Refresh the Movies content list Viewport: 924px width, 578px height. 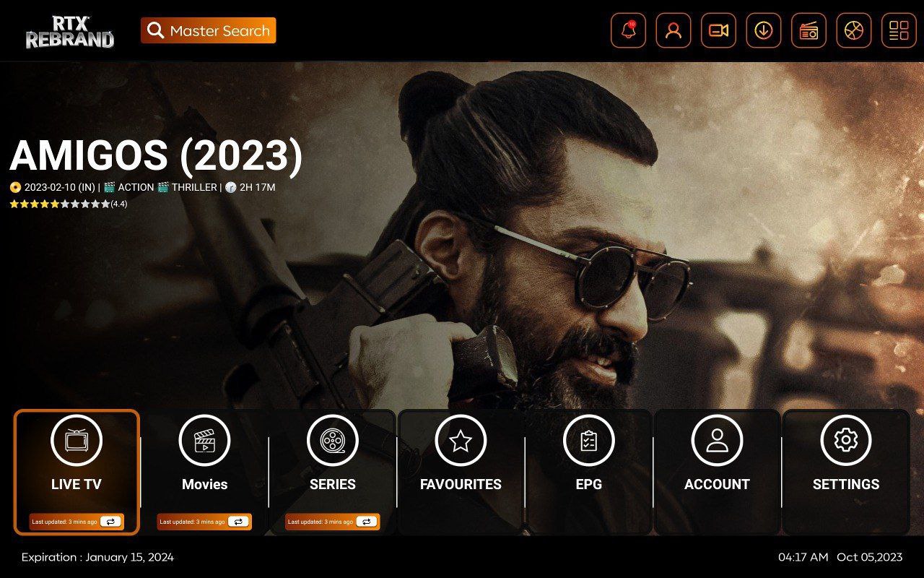click(238, 522)
